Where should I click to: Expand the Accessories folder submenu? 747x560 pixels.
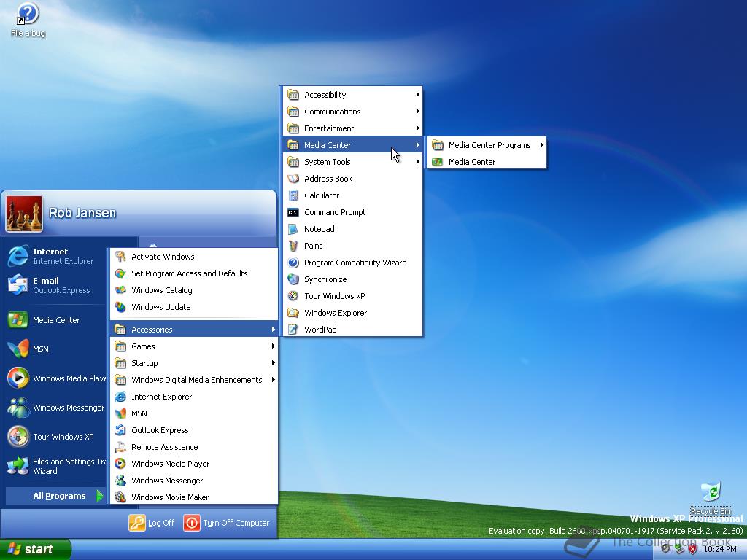coord(194,330)
